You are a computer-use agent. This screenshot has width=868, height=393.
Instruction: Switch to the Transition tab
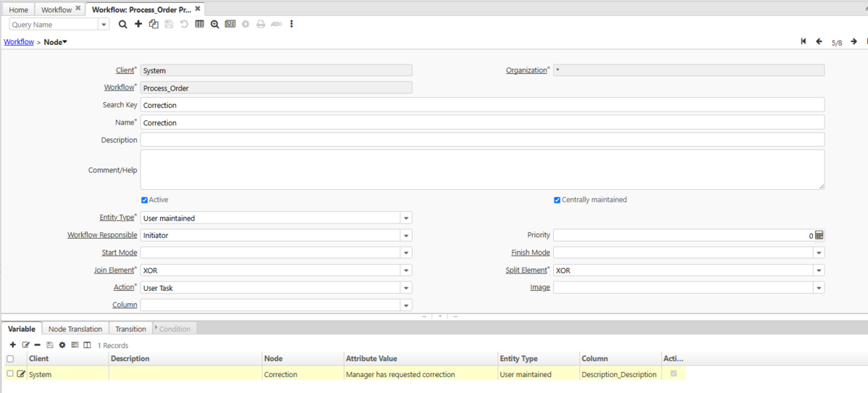130,329
